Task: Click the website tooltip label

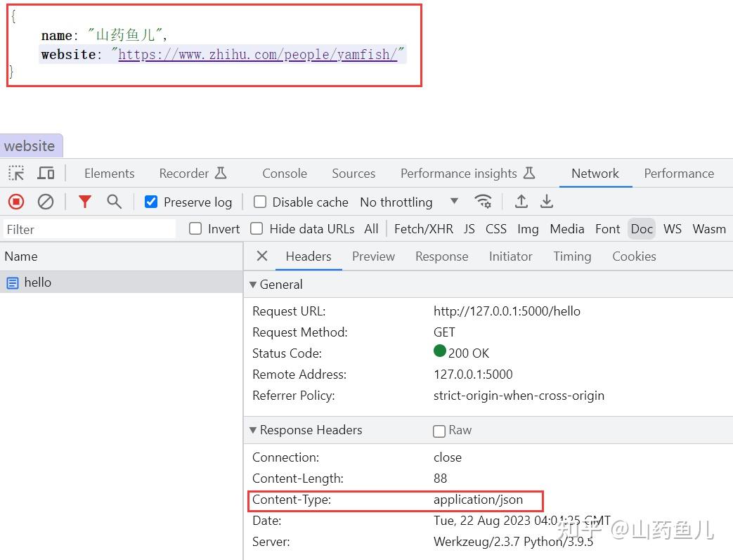Action: tap(31, 146)
